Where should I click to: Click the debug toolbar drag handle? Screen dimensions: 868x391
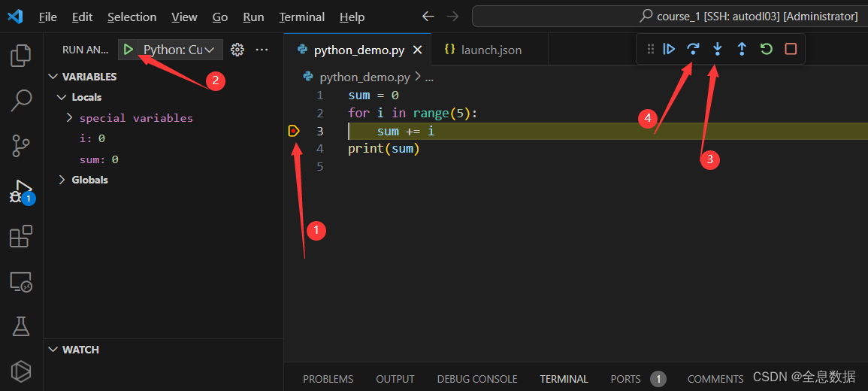click(651, 50)
